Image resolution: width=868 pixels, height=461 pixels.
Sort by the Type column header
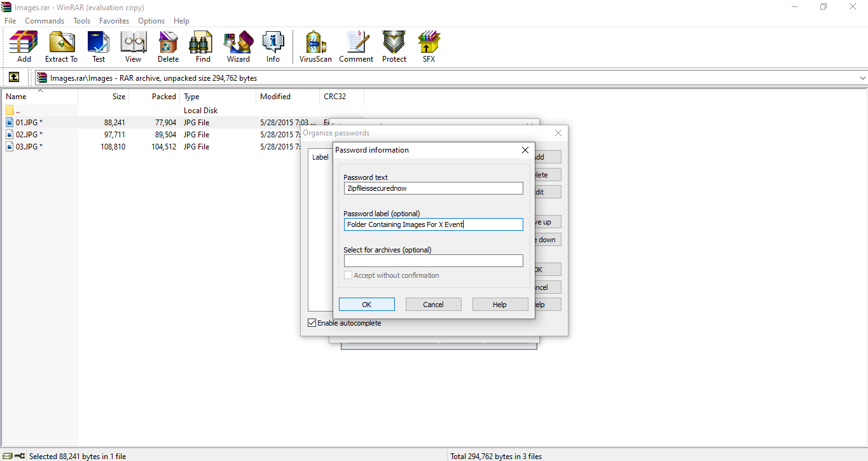218,97
